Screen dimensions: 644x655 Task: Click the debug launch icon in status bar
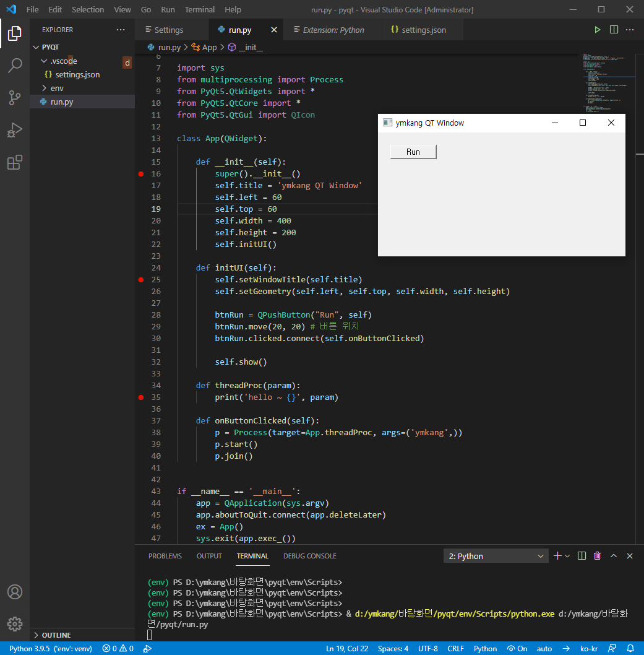point(147,648)
